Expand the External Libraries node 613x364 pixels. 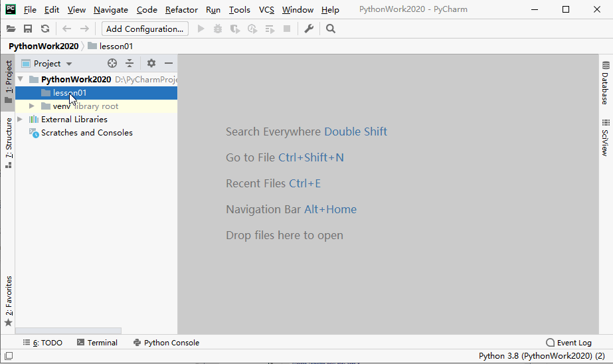20,120
